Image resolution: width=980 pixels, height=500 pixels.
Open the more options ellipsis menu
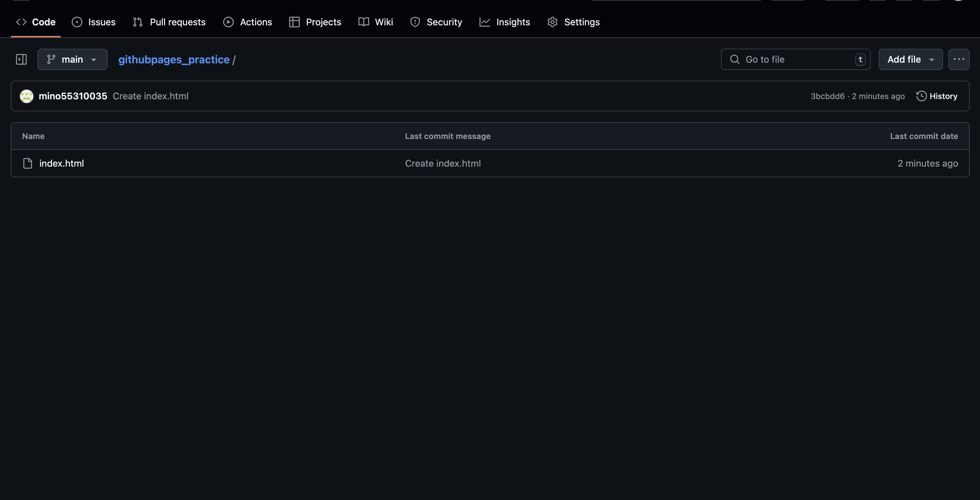tap(959, 59)
